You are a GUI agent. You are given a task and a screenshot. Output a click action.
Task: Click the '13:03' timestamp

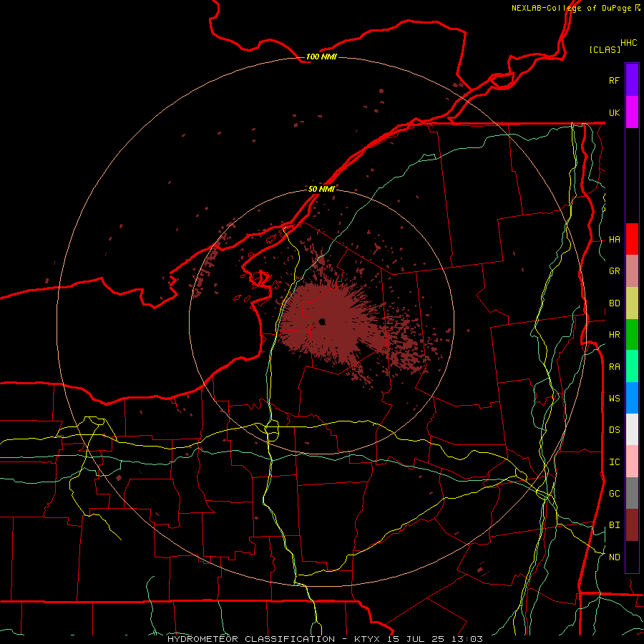click(467, 639)
